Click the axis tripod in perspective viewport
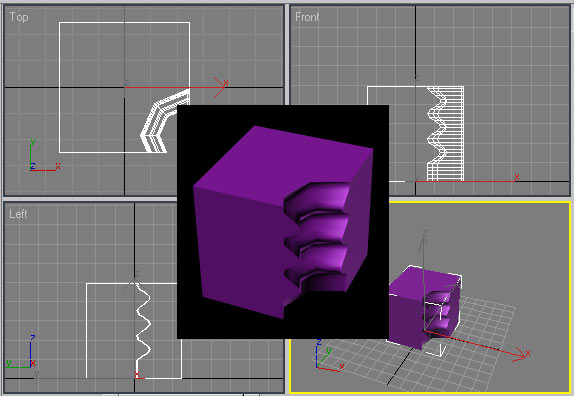 329,355
